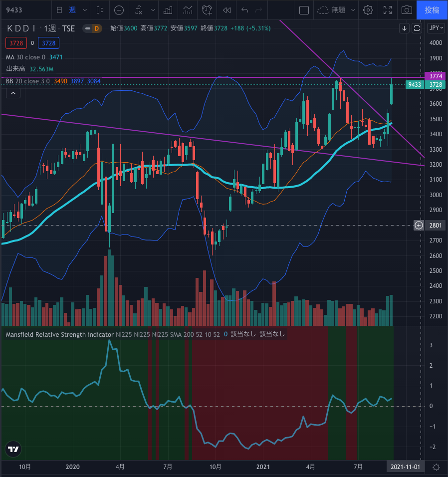Expand the timeframe interval dropdown

point(85,10)
